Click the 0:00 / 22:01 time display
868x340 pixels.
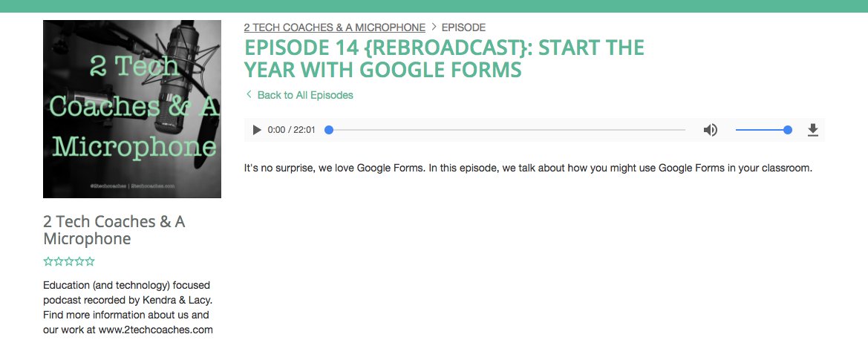(291, 130)
